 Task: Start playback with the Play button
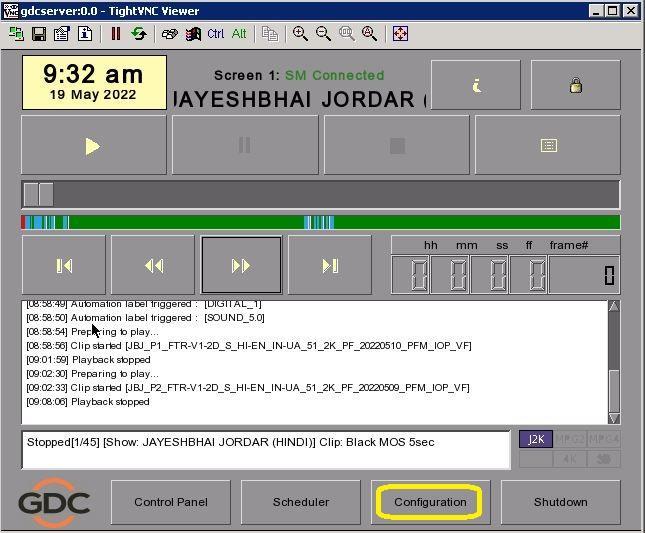tap(94, 145)
